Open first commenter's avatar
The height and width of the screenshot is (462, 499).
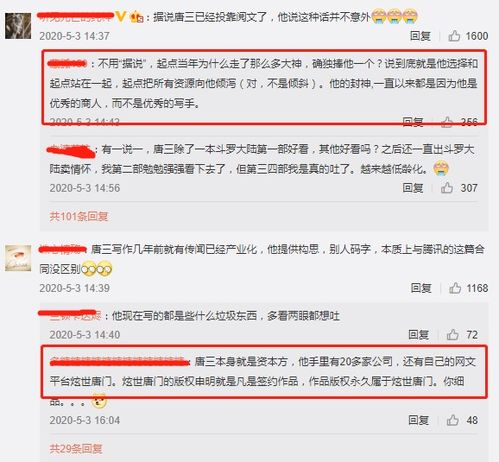tap(18, 26)
